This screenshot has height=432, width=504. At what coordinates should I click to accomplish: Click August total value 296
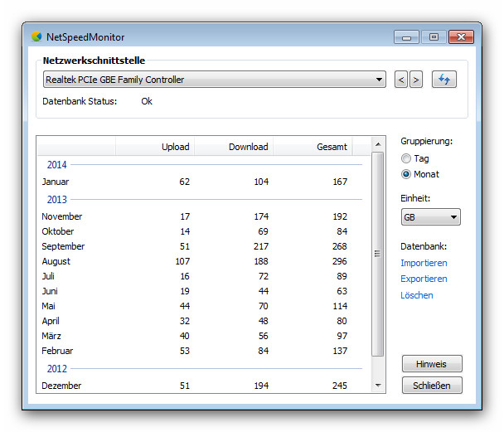tap(340, 261)
